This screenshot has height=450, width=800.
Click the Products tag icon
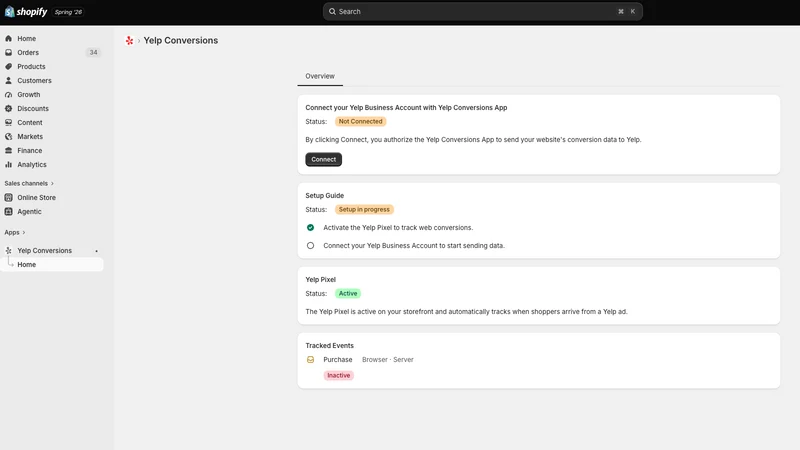pyautogui.click(x=9, y=66)
